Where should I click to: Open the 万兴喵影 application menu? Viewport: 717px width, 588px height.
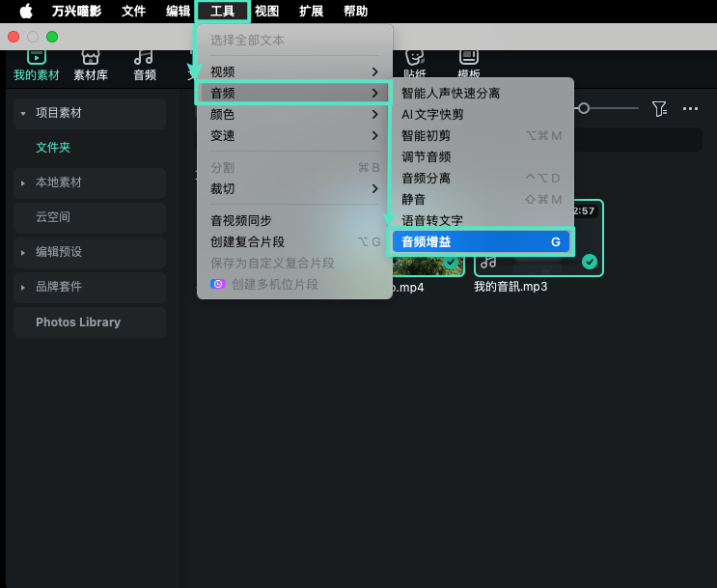(76, 11)
